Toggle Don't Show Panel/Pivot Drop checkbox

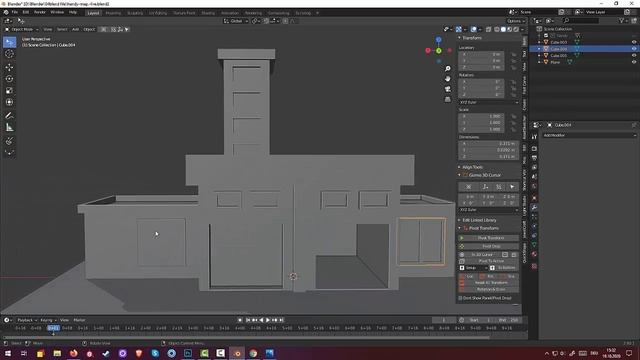click(x=460, y=298)
